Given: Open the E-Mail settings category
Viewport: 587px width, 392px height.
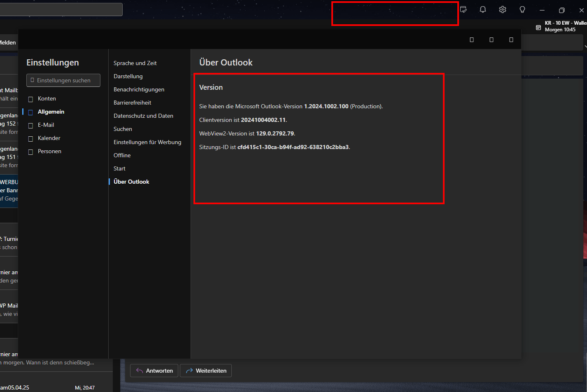Looking at the screenshot, I should pos(46,125).
